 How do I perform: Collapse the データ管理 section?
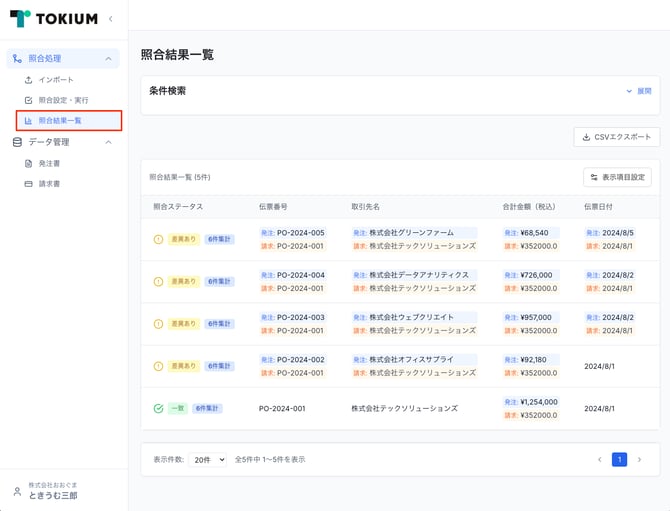pos(108,142)
